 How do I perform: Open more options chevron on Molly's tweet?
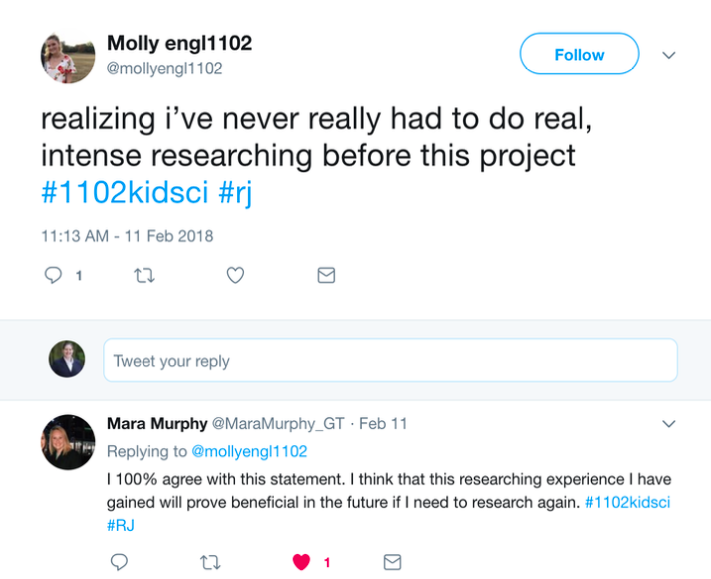pos(669,55)
